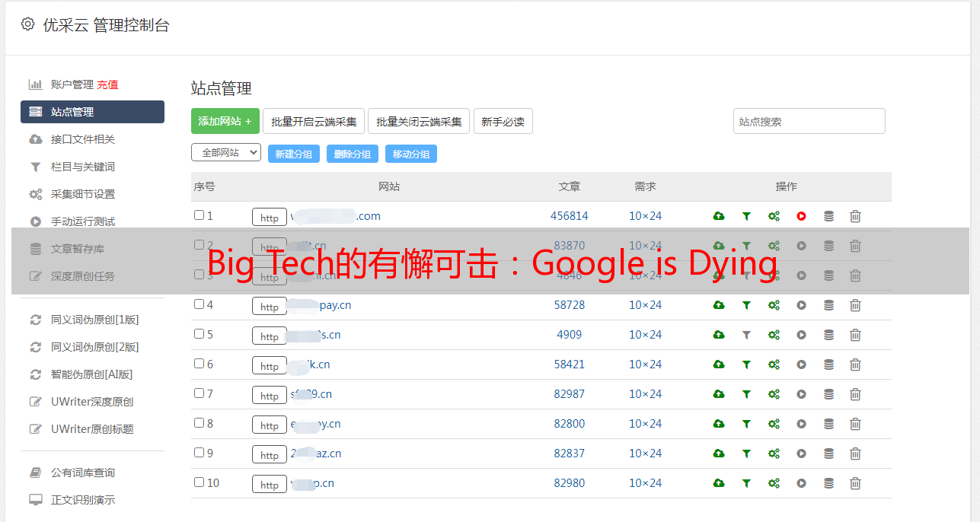The image size is (980, 522).
Task: Go to 采集细节设置 in the sidebar
Action: 82,194
